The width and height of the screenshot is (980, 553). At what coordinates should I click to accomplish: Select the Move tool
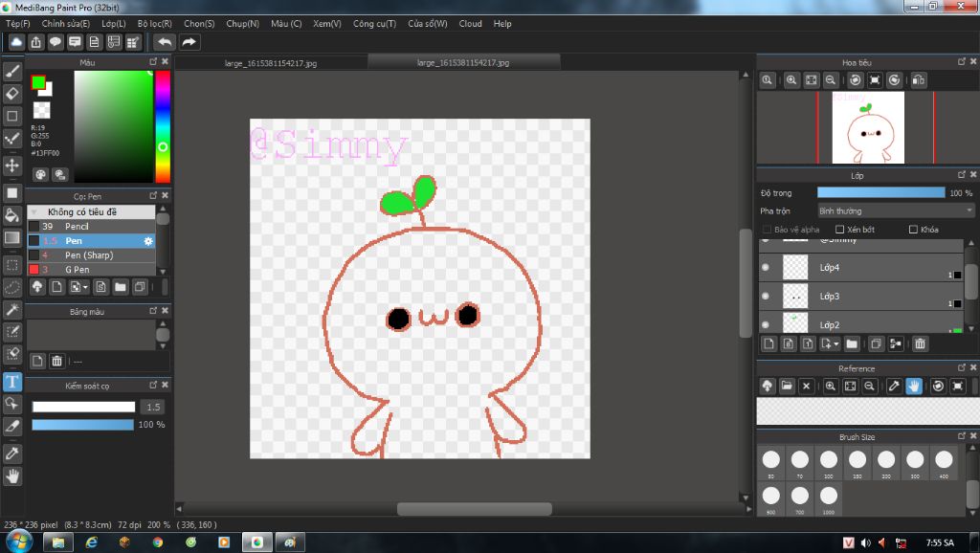11,166
